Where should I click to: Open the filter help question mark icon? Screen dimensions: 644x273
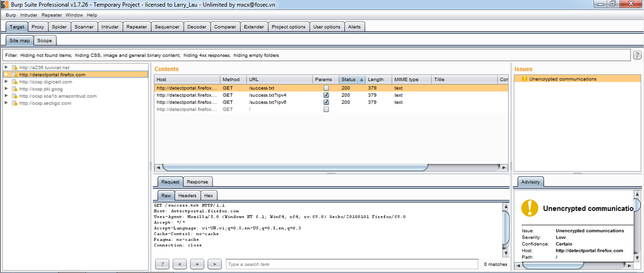(637, 55)
